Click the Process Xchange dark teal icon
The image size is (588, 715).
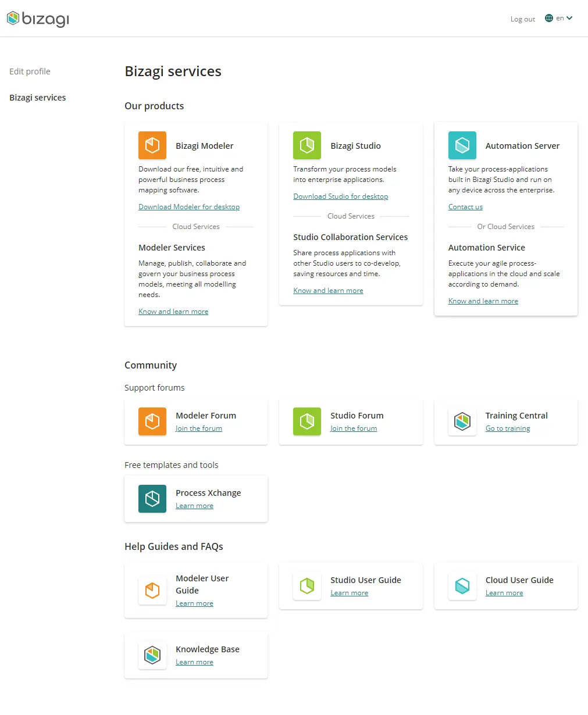[x=152, y=499]
